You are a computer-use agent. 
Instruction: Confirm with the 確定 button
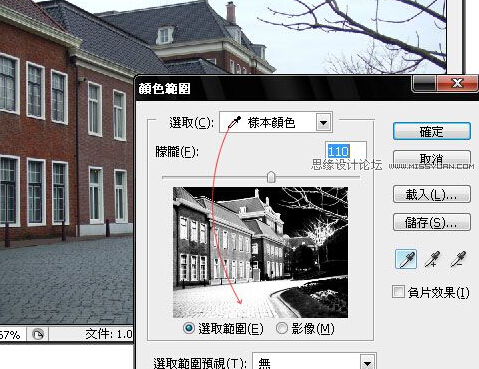[x=432, y=131]
